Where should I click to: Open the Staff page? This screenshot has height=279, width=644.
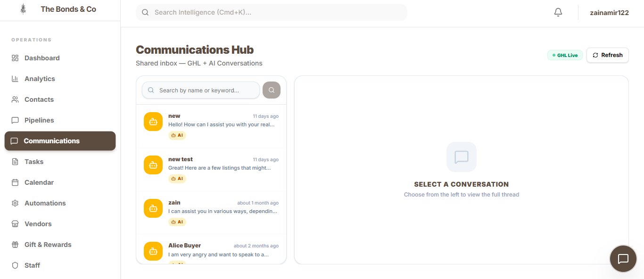32,265
